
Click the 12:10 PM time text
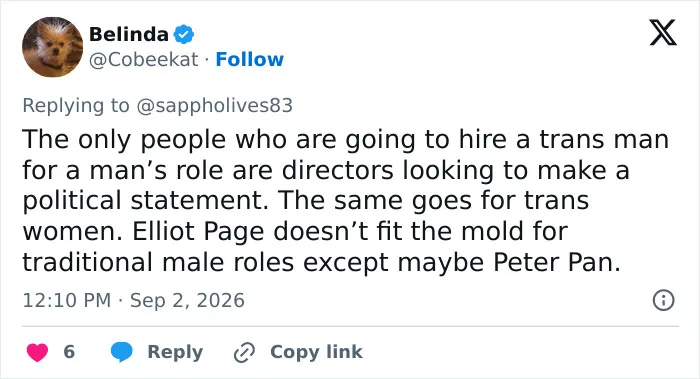point(67,300)
